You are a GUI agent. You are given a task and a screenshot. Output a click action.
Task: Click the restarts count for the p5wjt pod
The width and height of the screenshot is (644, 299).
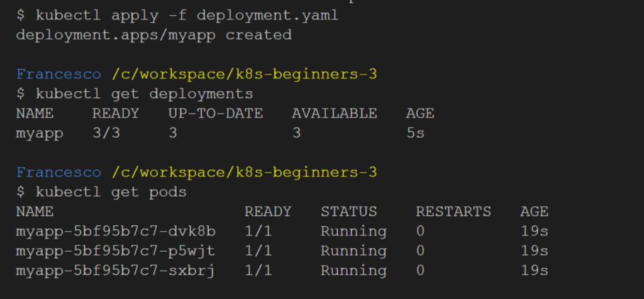[x=420, y=251]
